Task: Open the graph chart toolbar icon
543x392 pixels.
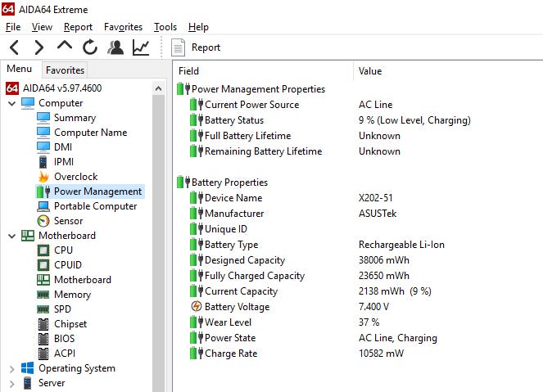Action: click(141, 47)
